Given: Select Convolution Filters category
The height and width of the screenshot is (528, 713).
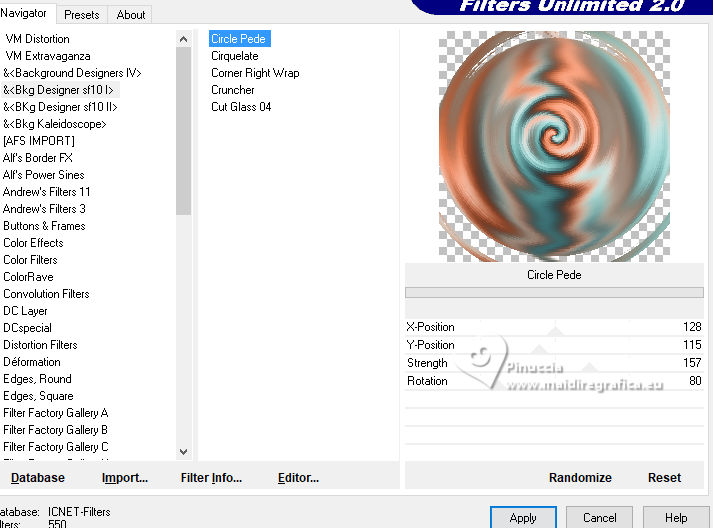Looking at the screenshot, I should point(46,294).
